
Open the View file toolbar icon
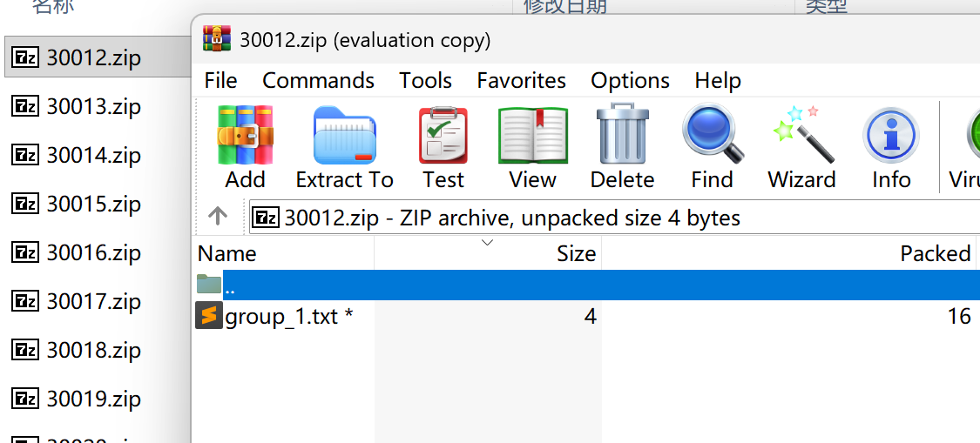coord(532,135)
